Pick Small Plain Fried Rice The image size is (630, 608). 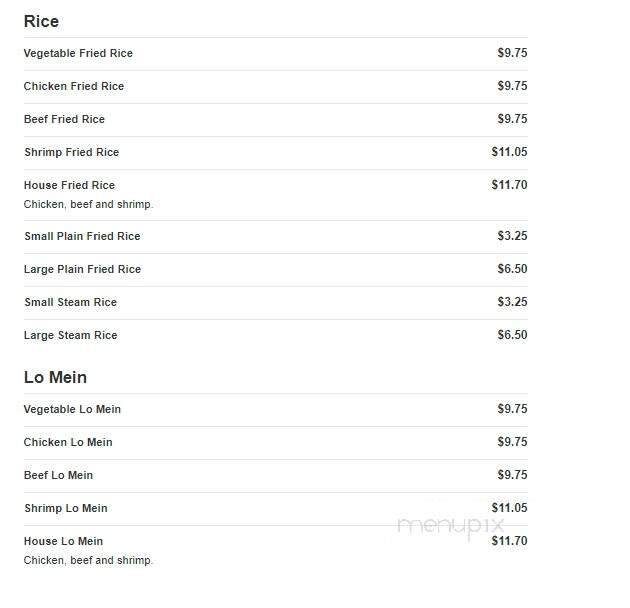coord(82,236)
